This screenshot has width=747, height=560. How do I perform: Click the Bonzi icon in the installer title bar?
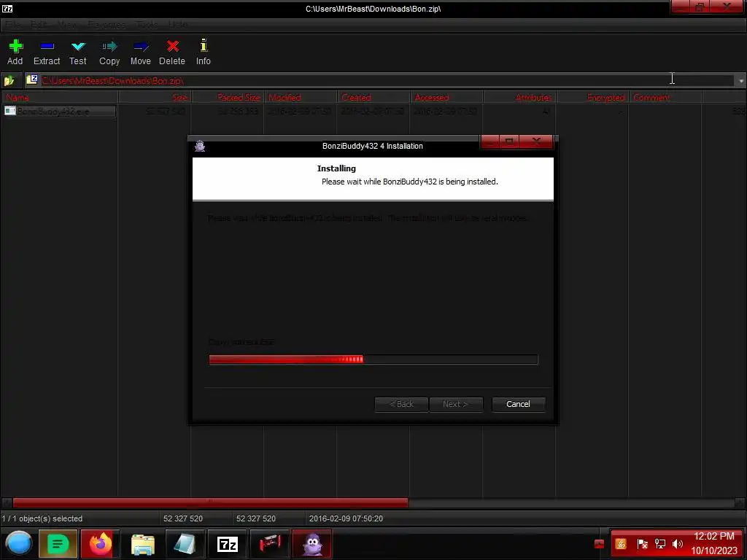(200, 146)
